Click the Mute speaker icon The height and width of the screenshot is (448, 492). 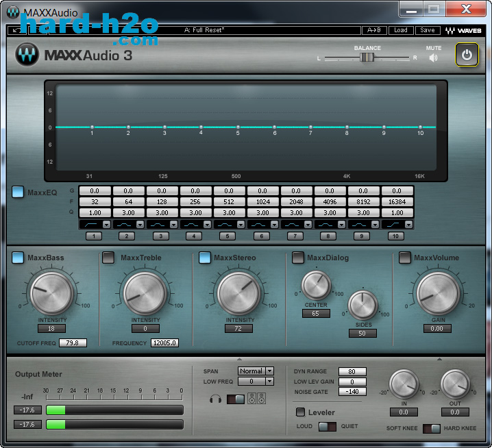(433, 58)
